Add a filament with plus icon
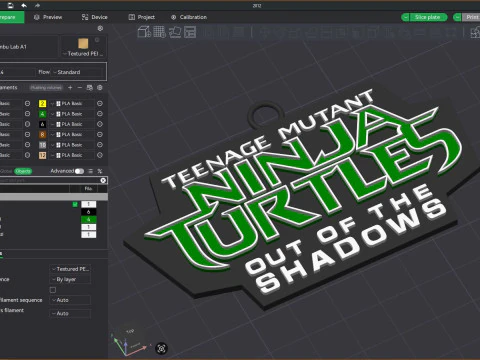480x360 pixels. [x=70, y=88]
